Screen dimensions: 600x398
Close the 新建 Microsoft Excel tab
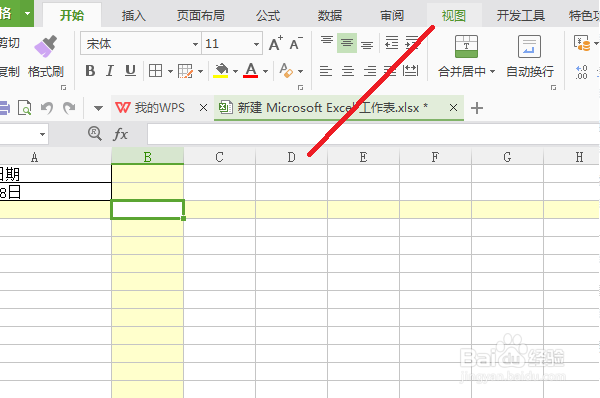[x=453, y=108]
